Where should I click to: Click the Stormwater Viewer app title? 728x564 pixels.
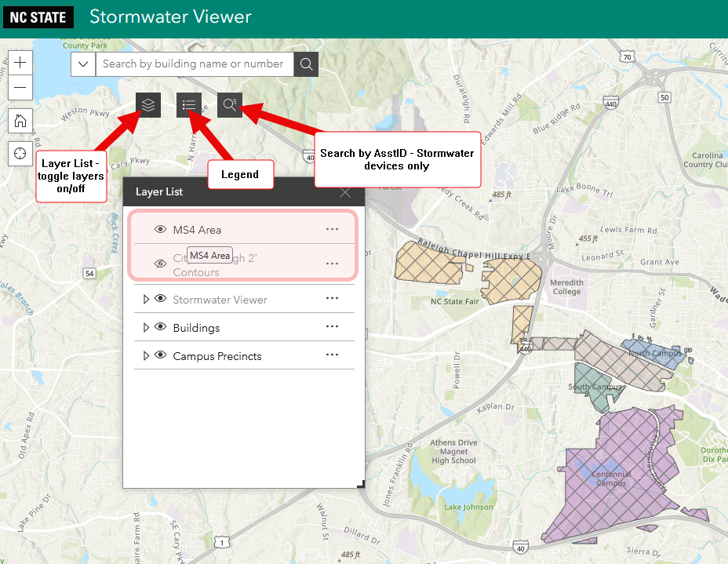click(170, 16)
